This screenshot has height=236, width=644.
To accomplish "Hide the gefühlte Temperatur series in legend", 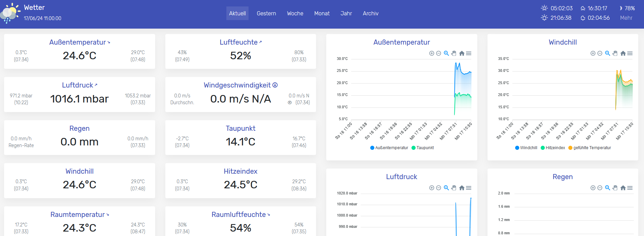I will pos(589,148).
